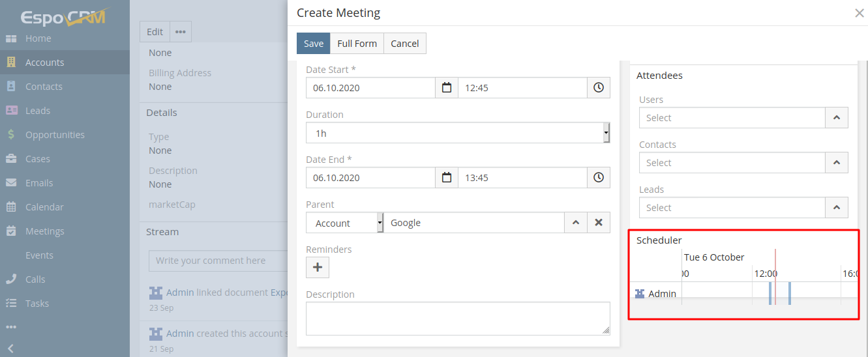Add a reminder with plus button
Viewport: 868px width, 357px height.
(x=318, y=268)
